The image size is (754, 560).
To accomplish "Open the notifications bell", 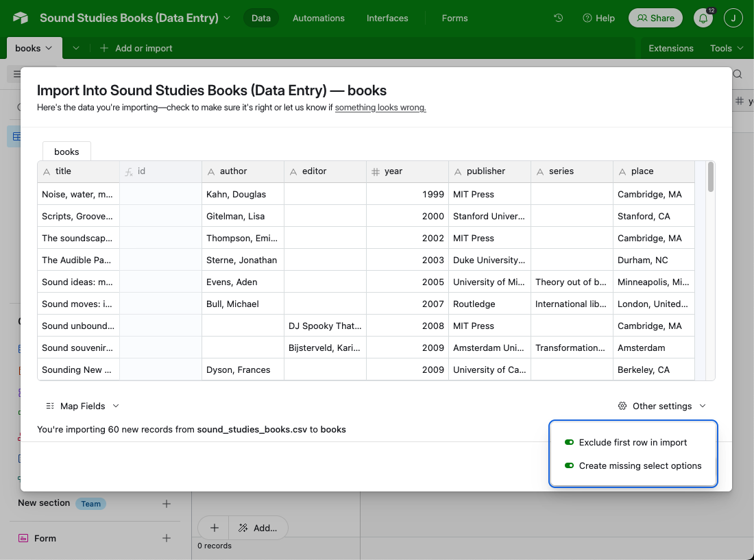I will pos(703,18).
